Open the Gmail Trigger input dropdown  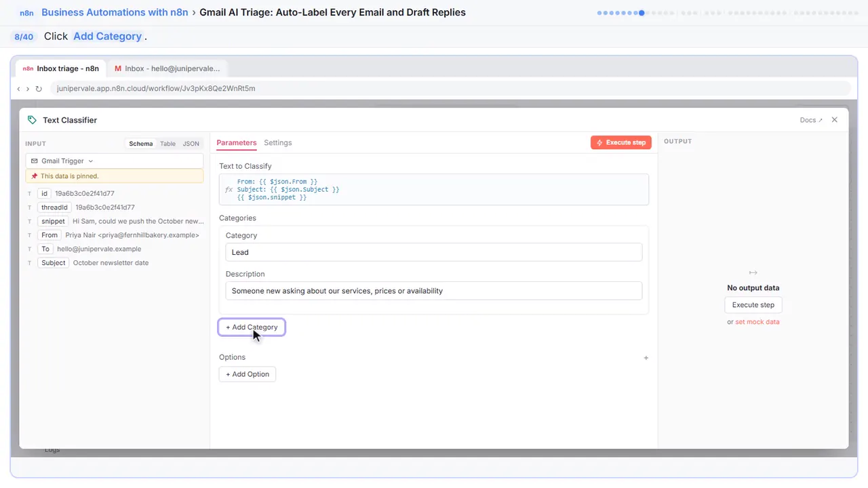tap(115, 161)
